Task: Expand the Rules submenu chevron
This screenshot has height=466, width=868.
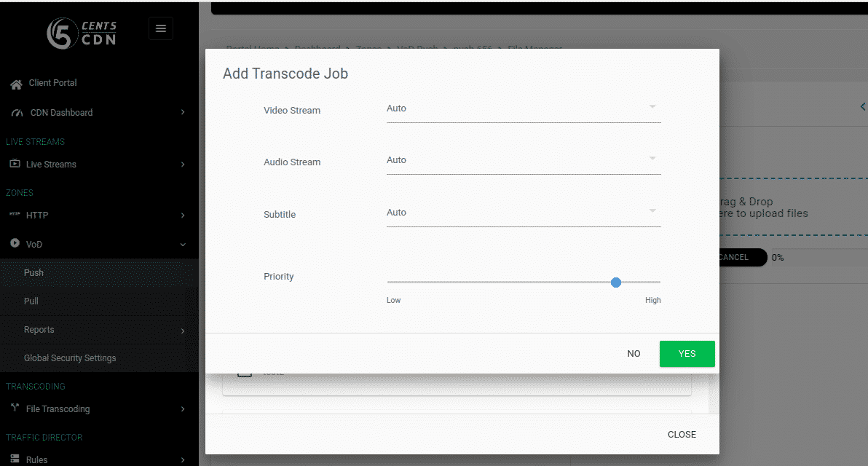Action: [x=183, y=460]
